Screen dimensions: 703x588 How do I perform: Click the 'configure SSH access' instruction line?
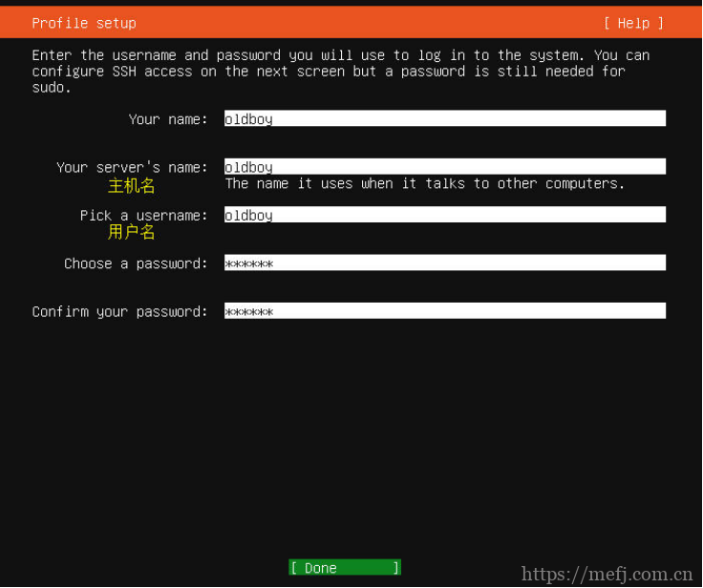pyautogui.click(x=329, y=72)
